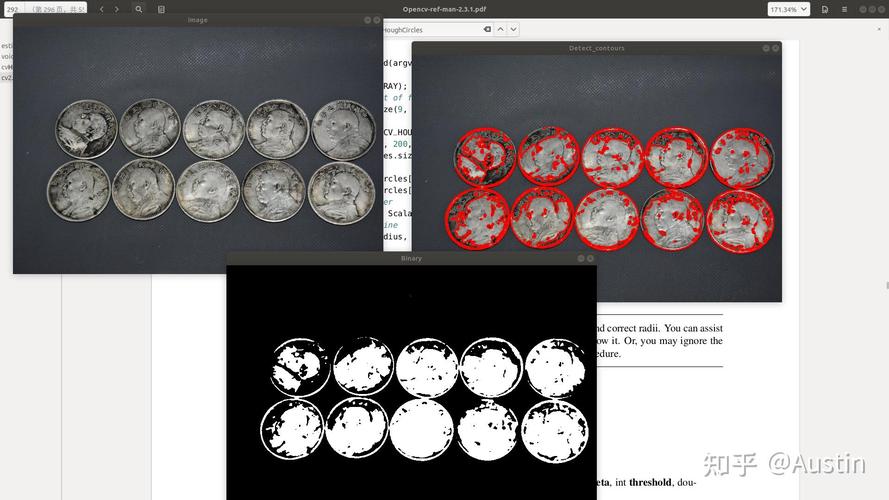Viewport: 889px width, 500px height.
Task: Jump to next search match arrow
Action: (513, 29)
